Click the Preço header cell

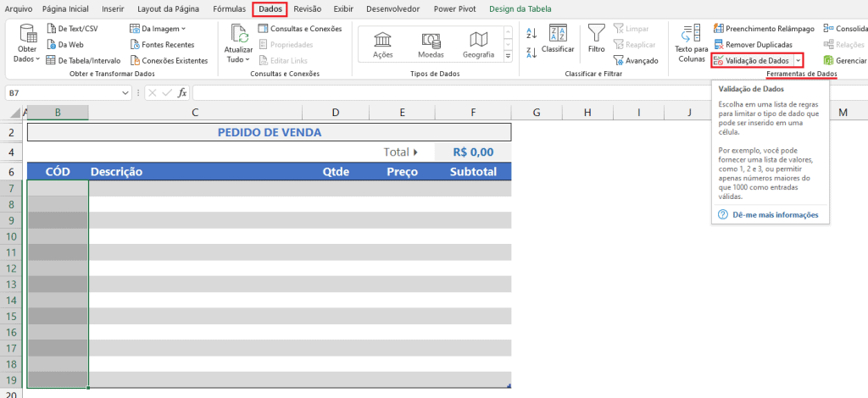(x=402, y=172)
